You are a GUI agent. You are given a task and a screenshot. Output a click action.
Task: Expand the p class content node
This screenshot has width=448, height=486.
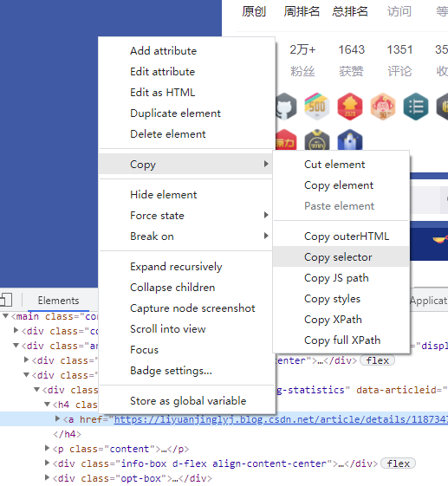47,448
